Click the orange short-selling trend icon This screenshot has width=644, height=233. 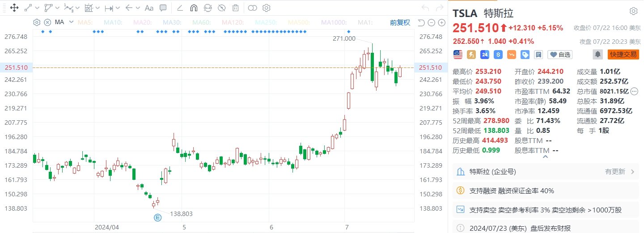tap(512, 55)
